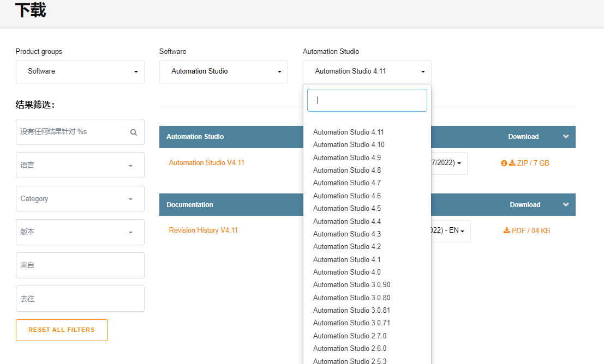Image resolution: width=604 pixels, height=364 pixels.
Task: Select Automation Studio 3.0.71 option
Action: [x=351, y=323]
